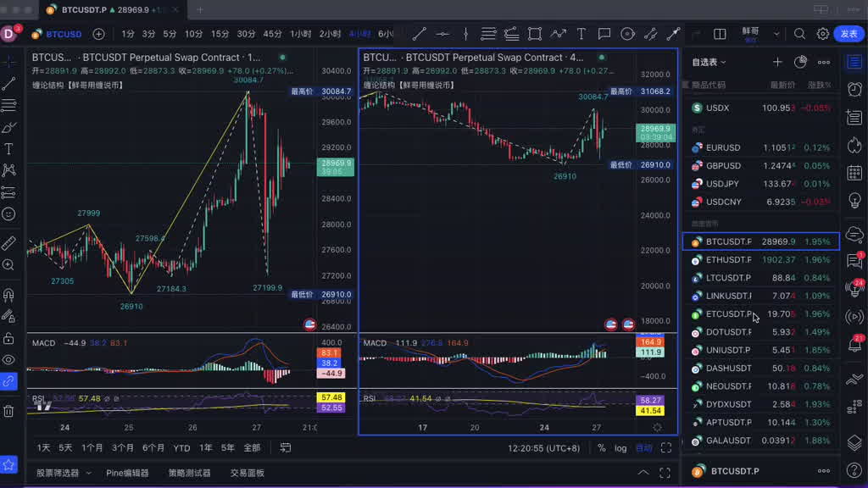868x488 pixels.
Task: Select the trend line tool in top toolbar
Action: [x=419, y=34]
